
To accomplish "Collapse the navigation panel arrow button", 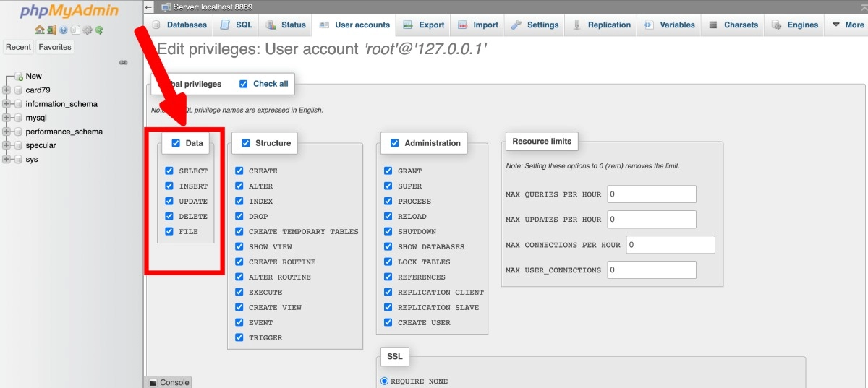I will [148, 7].
